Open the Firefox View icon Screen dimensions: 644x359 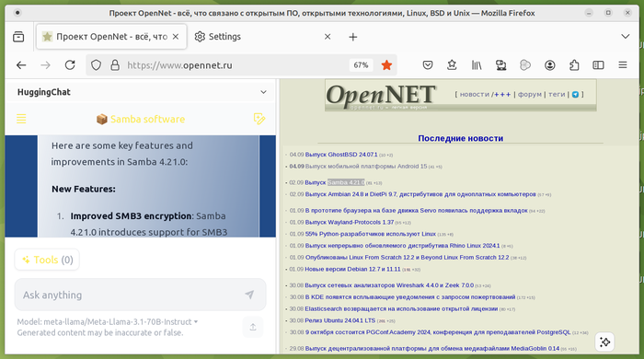[18, 37]
